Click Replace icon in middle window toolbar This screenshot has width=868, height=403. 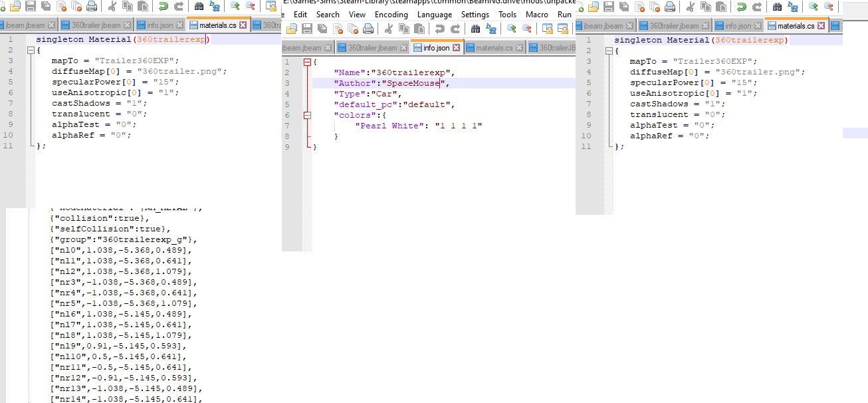tap(491, 29)
